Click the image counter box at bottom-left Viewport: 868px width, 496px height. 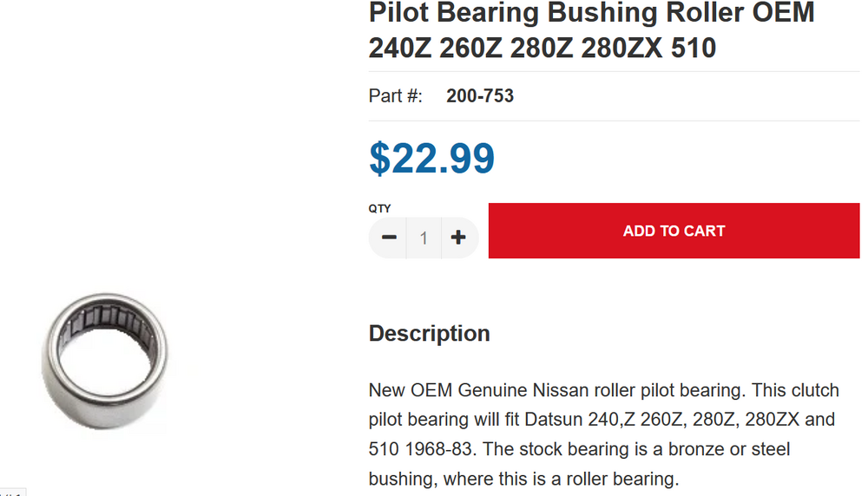tap(12, 493)
